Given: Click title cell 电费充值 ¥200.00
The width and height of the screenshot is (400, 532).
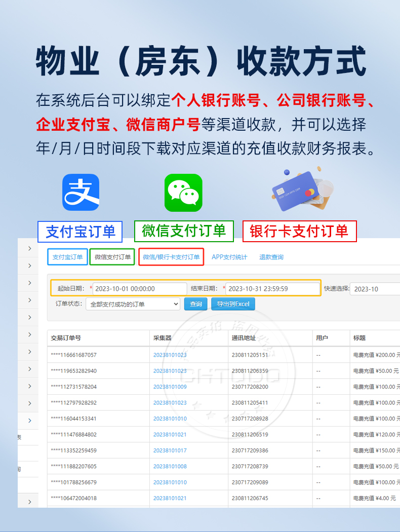Looking at the screenshot, I should (376, 355).
